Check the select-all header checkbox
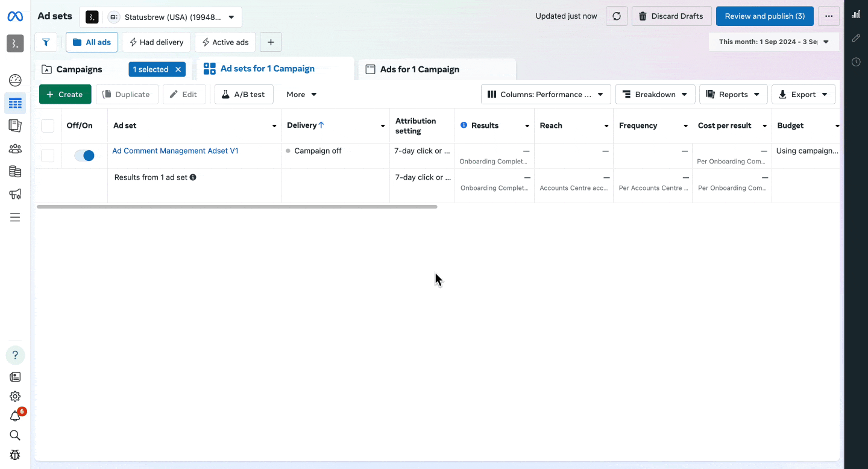868x469 pixels. (48, 125)
